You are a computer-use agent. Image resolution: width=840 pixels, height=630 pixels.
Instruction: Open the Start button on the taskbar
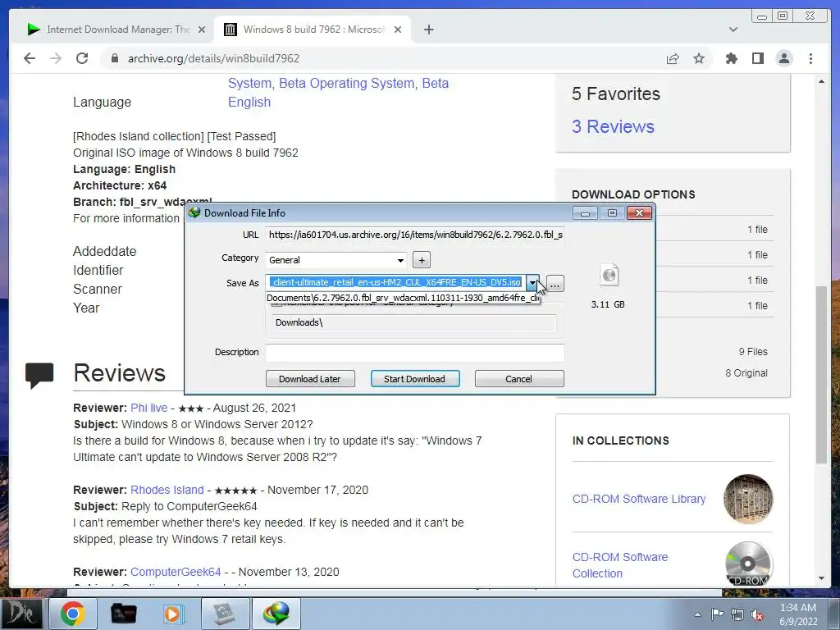(21, 614)
